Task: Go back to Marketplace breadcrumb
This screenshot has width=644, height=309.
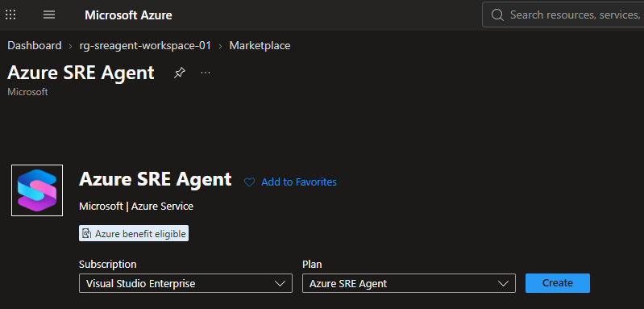Action: [260, 46]
